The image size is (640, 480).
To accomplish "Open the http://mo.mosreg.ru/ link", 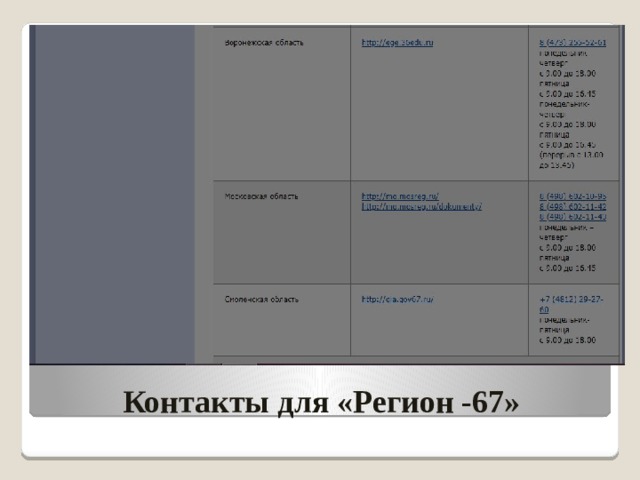I will click(x=400, y=196).
